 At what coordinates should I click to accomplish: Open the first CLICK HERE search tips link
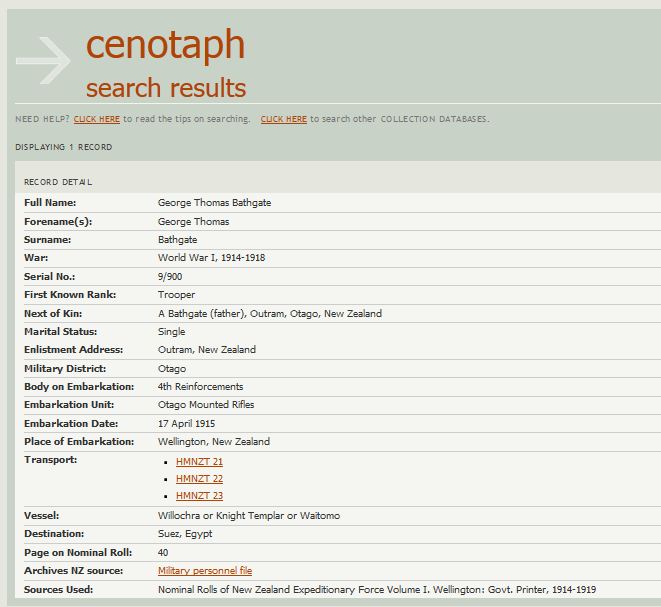(96, 119)
